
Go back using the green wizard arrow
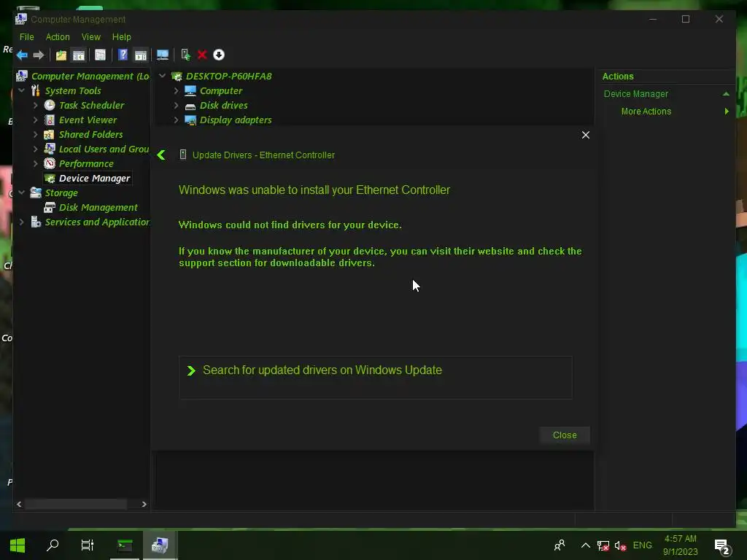pos(161,155)
